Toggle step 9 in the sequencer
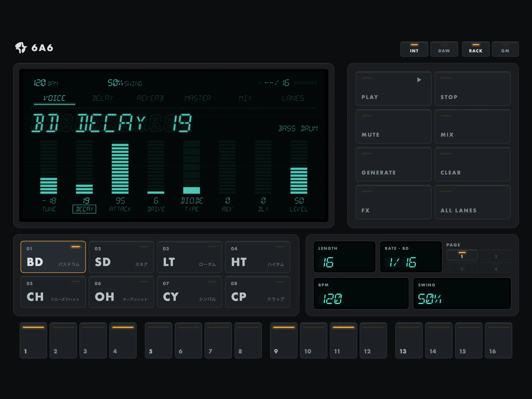Screen dimensions: 532x399 point(284,340)
